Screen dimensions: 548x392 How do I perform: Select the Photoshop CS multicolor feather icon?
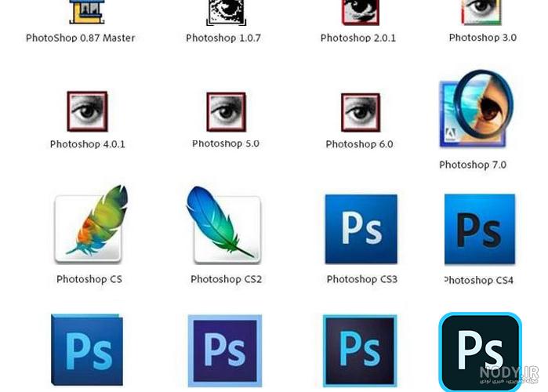[x=91, y=224]
